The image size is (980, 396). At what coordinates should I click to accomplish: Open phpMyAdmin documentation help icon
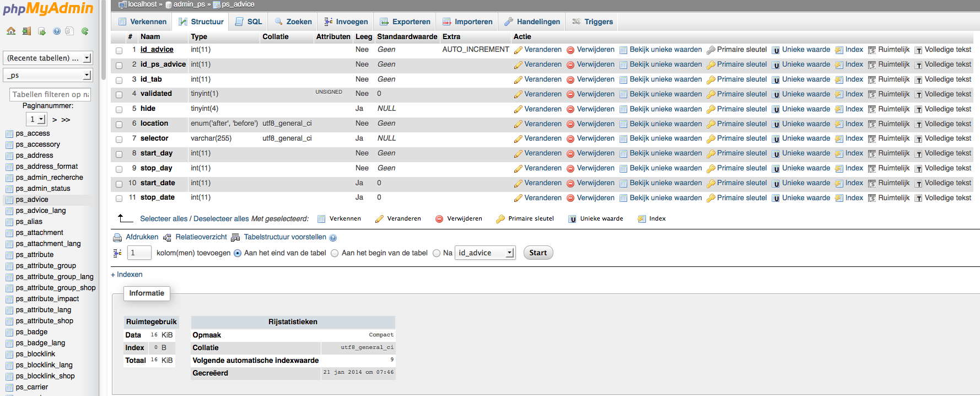coord(57,31)
